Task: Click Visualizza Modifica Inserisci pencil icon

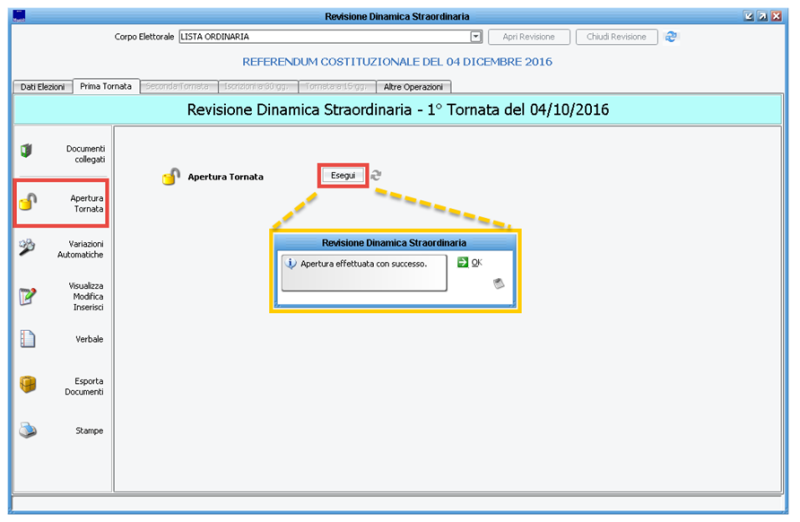Action: tap(28, 296)
